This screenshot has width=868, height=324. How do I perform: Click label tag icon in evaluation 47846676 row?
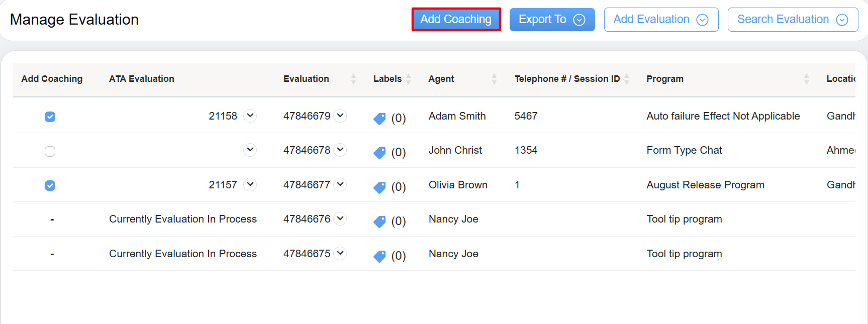pyautogui.click(x=379, y=222)
